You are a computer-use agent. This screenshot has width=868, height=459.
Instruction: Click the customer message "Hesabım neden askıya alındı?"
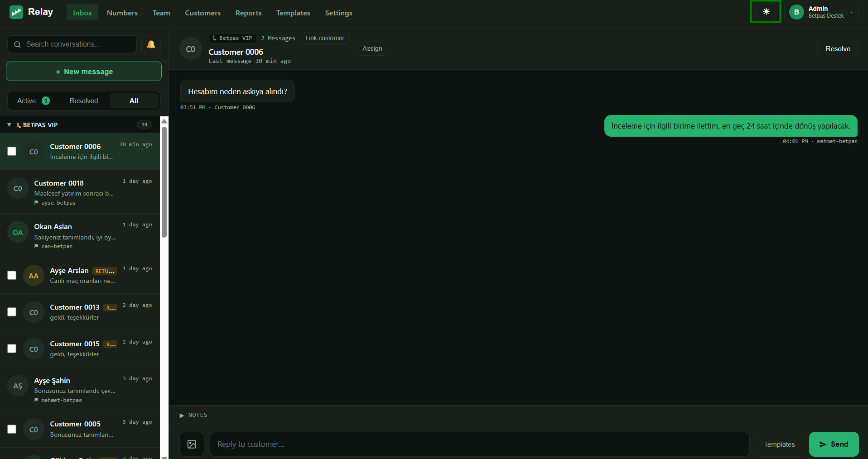(x=237, y=91)
